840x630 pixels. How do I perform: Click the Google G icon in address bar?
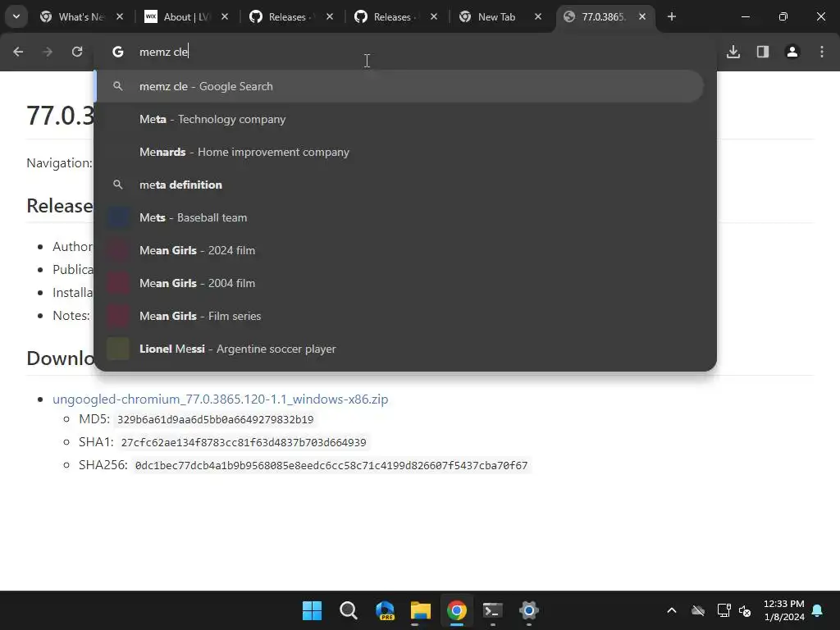pyautogui.click(x=118, y=52)
